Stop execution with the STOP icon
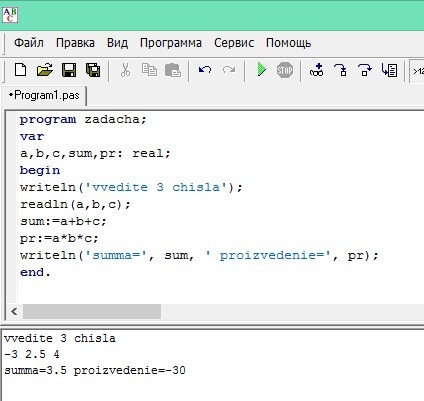 (x=285, y=70)
